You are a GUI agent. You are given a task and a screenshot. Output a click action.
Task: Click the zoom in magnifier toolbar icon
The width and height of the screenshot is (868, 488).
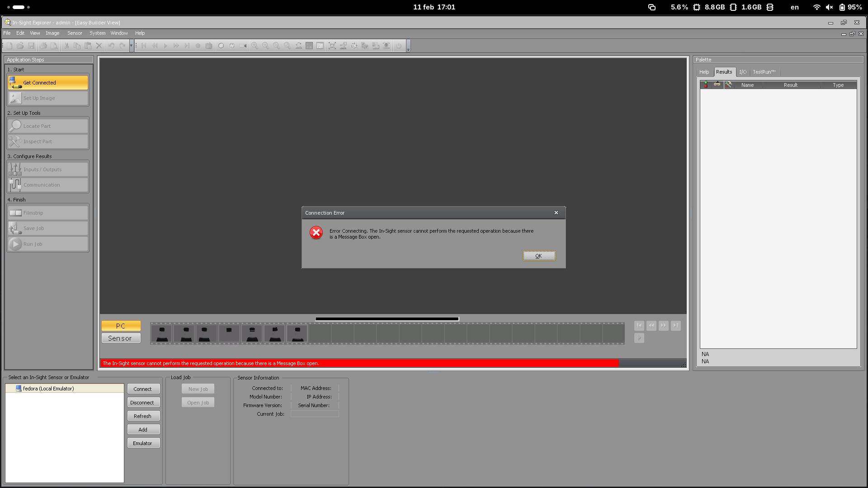[255, 46]
